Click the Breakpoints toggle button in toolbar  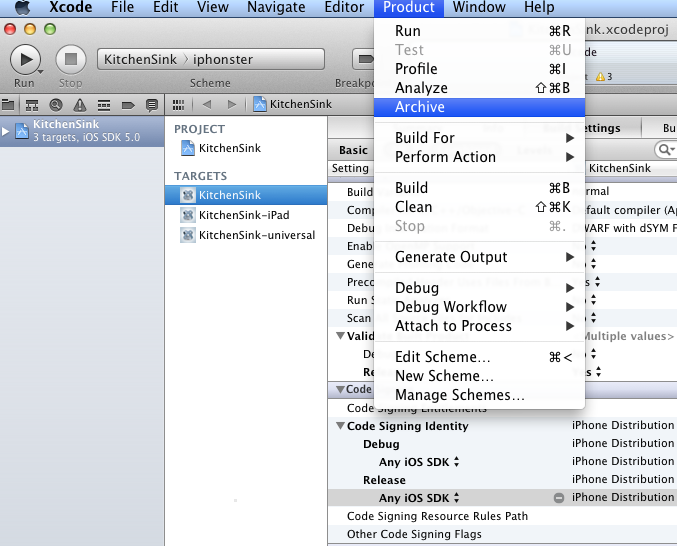coord(364,59)
